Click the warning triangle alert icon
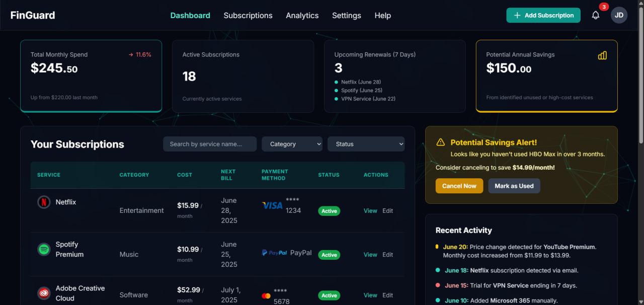The height and width of the screenshot is (305, 644). pyautogui.click(x=440, y=142)
